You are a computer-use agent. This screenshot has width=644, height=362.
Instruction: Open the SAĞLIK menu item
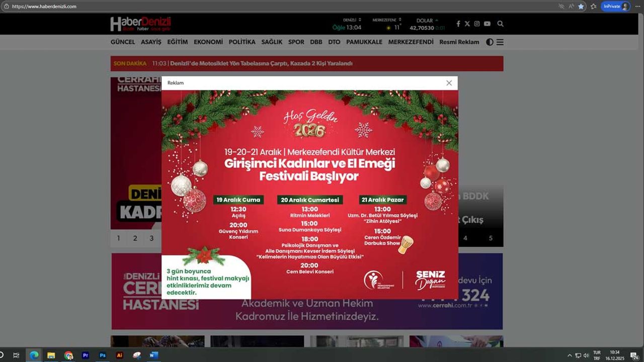pos(272,42)
